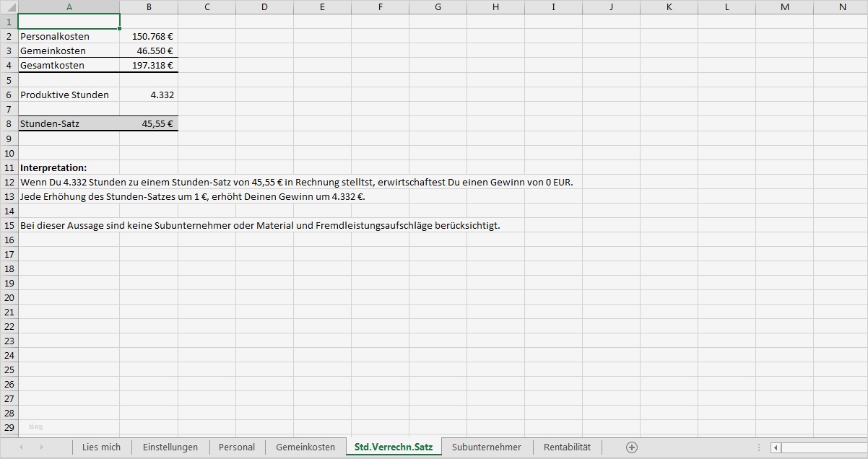Screen dimensions: 868x459
Task: Click the horizontal scrollbar track
Action: coord(823,447)
